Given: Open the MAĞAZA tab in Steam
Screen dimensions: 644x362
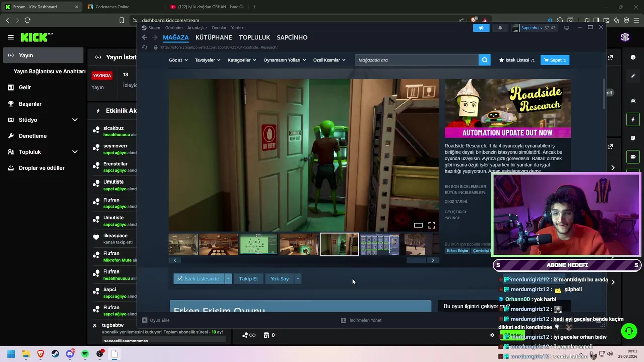Looking at the screenshot, I should pos(176,37).
